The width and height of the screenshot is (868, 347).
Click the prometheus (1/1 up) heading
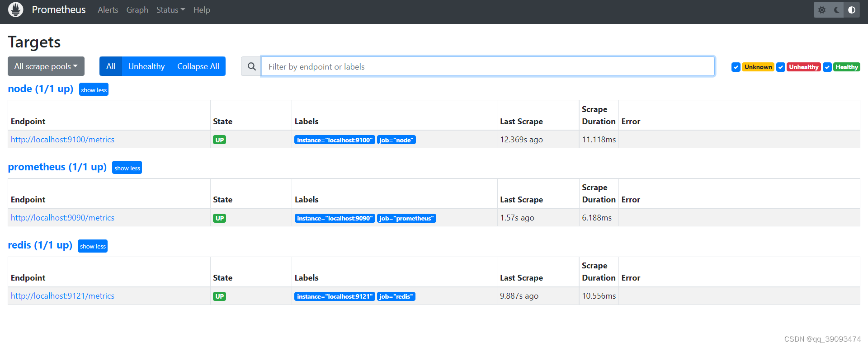[x=57, y=167]
